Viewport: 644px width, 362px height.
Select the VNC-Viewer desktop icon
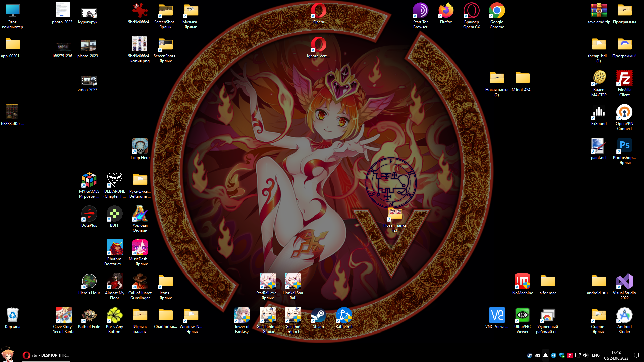click(497, 318)
